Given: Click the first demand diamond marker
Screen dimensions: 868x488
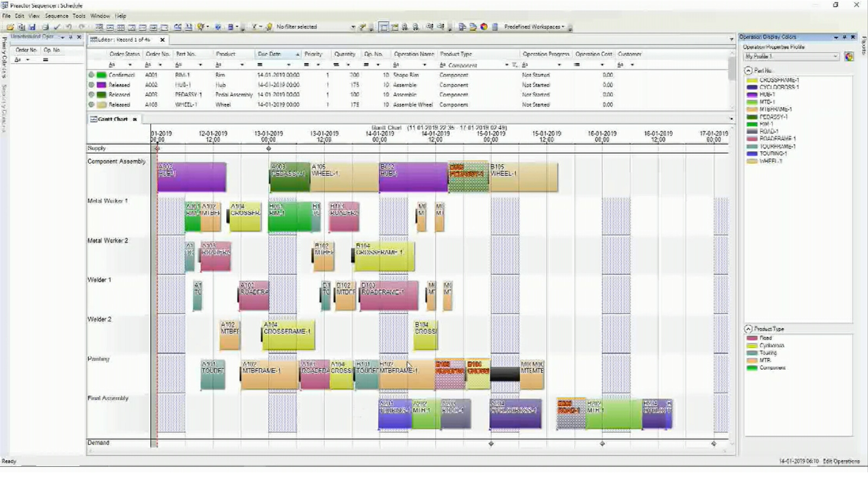Looking at the screenshot, I should point(491,444).
